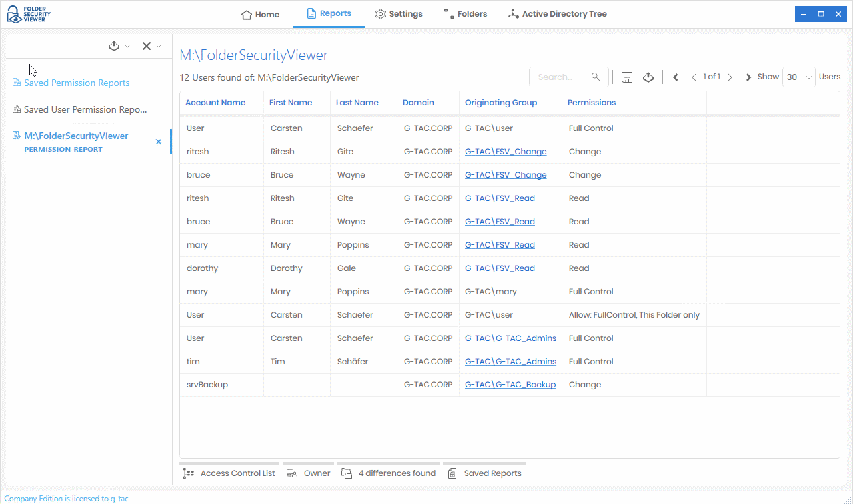
Task: Open the Active Directory Tree tab
Action: [x=557, y=14]
